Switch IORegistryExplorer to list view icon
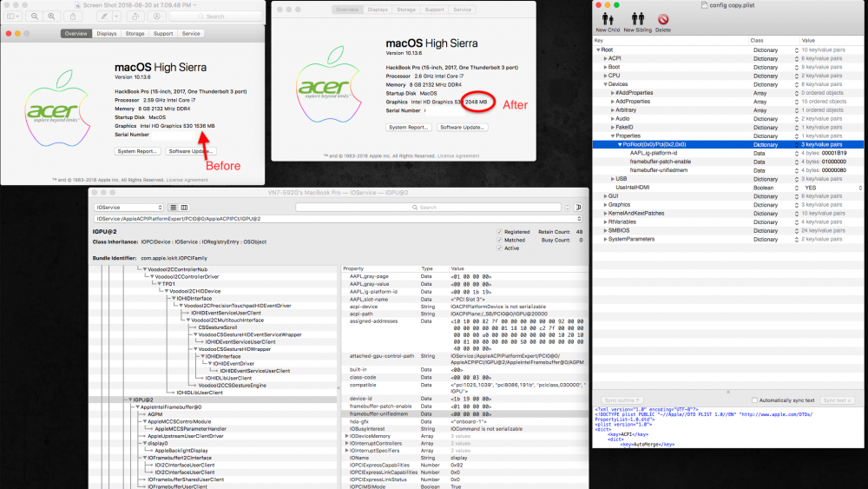 (x=174, y=208)
